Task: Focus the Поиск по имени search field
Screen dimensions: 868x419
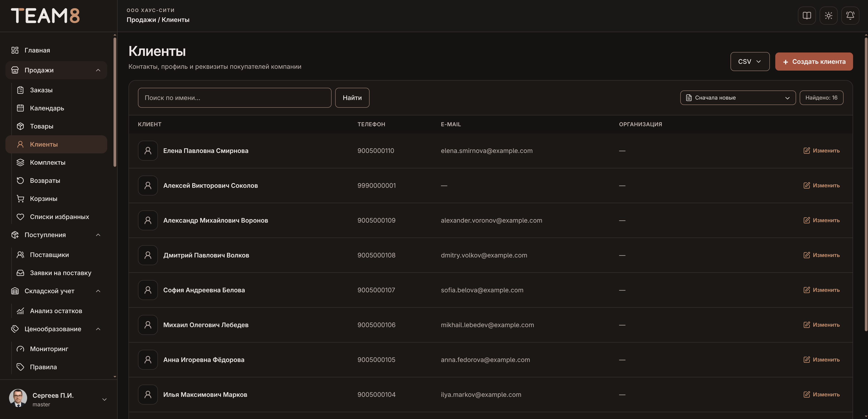Action: tap(235, 98)
